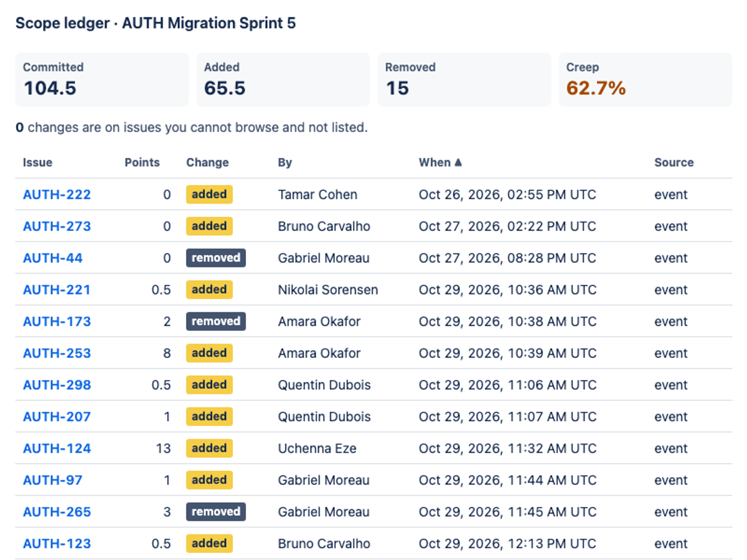Click the removed badge on AUTH-173 row
This screenshot has width=747, height=560.
tap(216, 321)
